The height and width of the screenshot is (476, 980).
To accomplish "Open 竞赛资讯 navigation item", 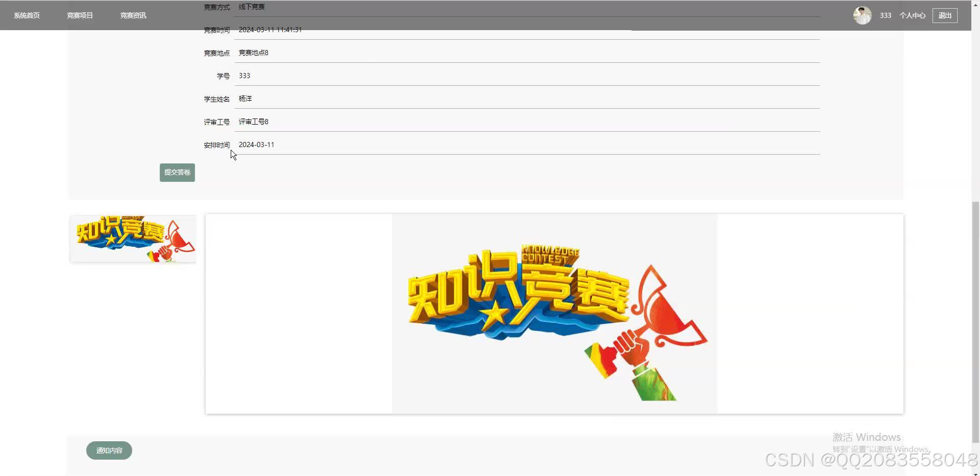I will coord(133,15).
